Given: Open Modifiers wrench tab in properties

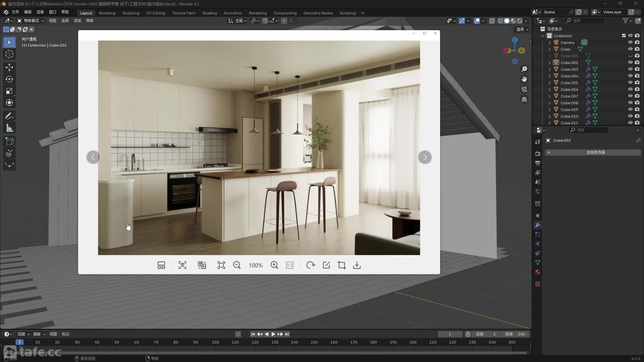Looking at the screenshot, I should click(x=538, y=225).
